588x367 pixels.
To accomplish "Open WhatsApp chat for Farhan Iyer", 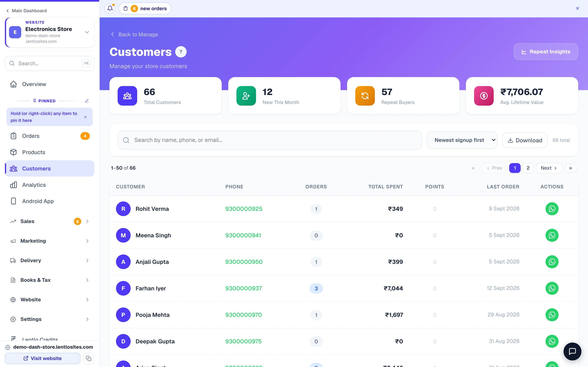I will coord(552,288).
